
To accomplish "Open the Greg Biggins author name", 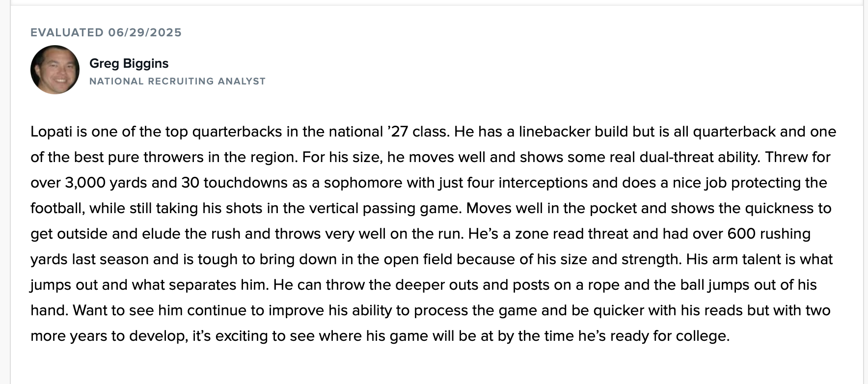I will click(x=129, y=63).
